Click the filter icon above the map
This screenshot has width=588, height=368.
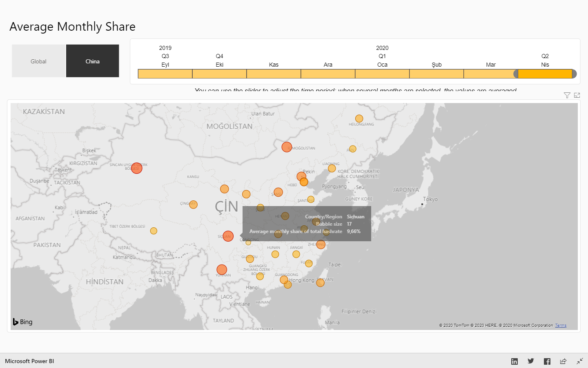[567, 95]
